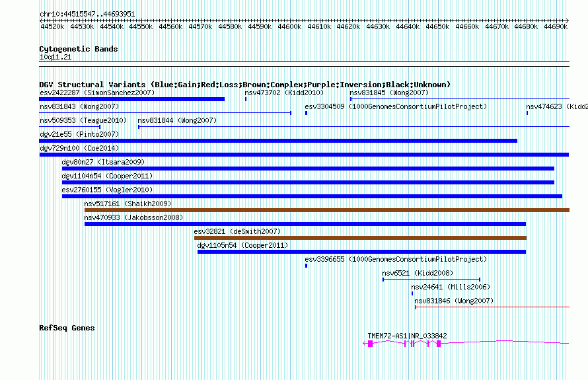Screen dimensions: 588x380
Task: Select the nsv473702 (Kidd2010) variant label
Action: [x=284, y=93]
